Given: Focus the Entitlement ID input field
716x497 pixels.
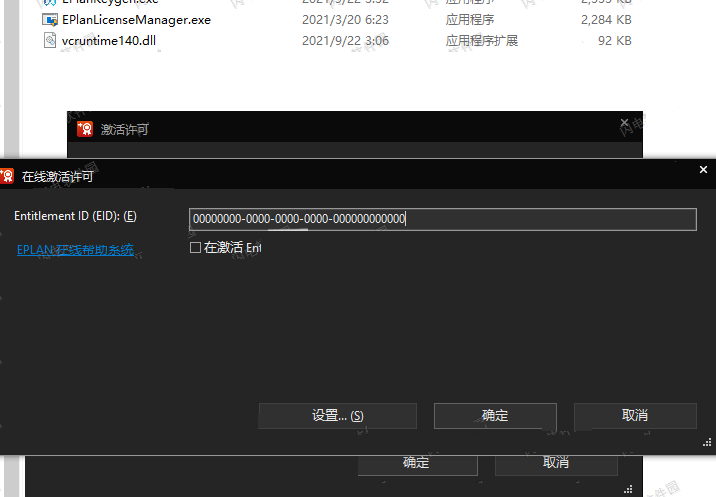Looking at the screenshot, I should click(x=442, y=219).
